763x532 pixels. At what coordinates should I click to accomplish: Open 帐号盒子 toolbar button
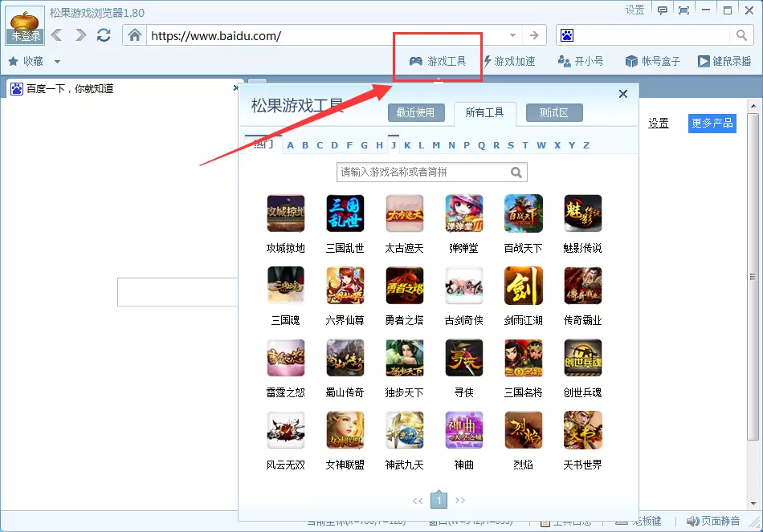(x=652, y=61)
